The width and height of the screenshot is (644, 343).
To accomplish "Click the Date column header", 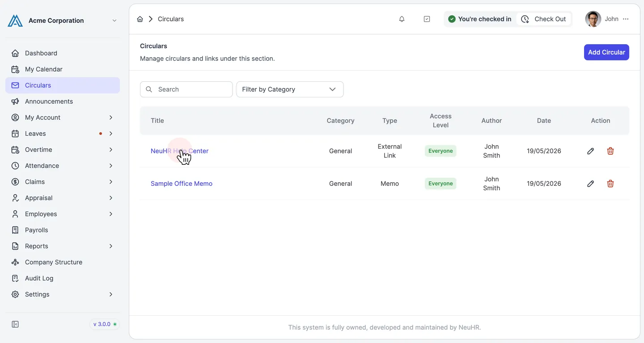I will pos(544,121).
